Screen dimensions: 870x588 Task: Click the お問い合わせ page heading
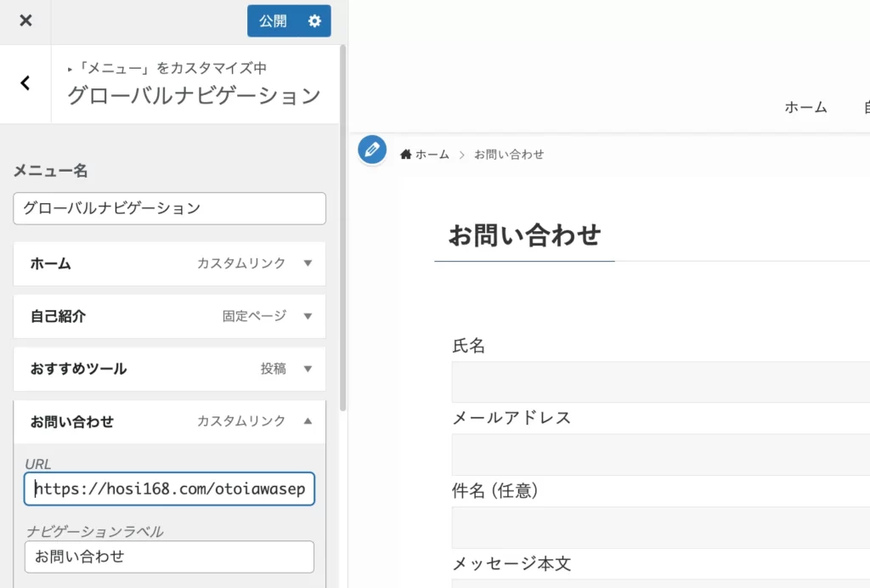[x=524, y=235]
